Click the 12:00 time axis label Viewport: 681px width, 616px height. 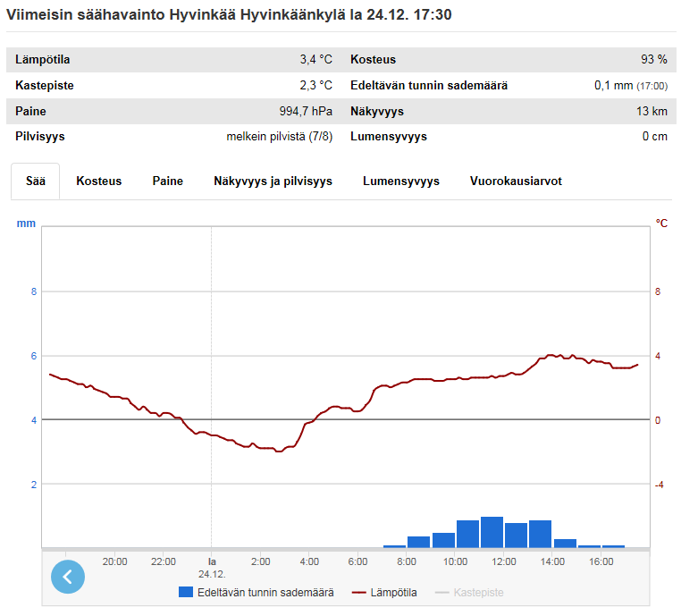(504, 561)
